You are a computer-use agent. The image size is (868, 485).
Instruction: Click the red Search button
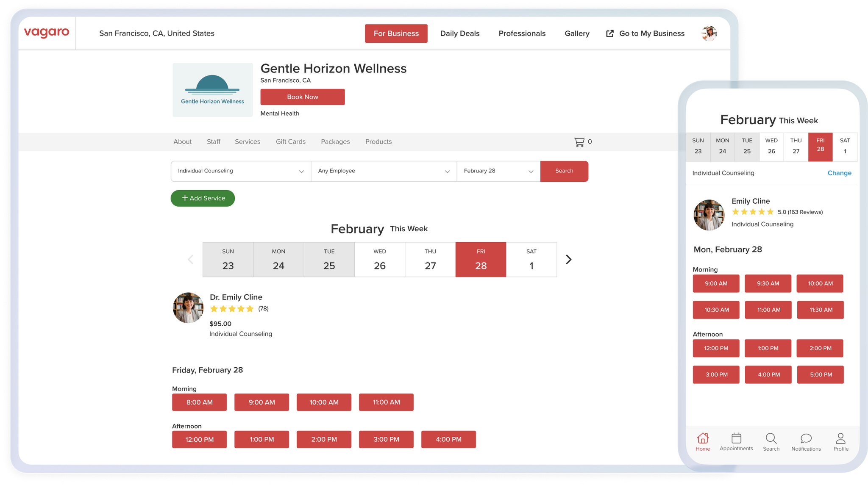564,171
